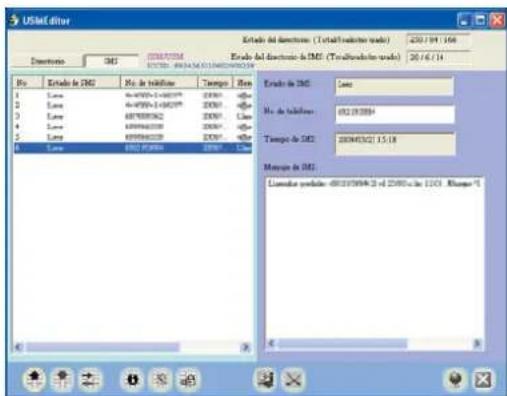Select SMS row number 1

(133, 95)
